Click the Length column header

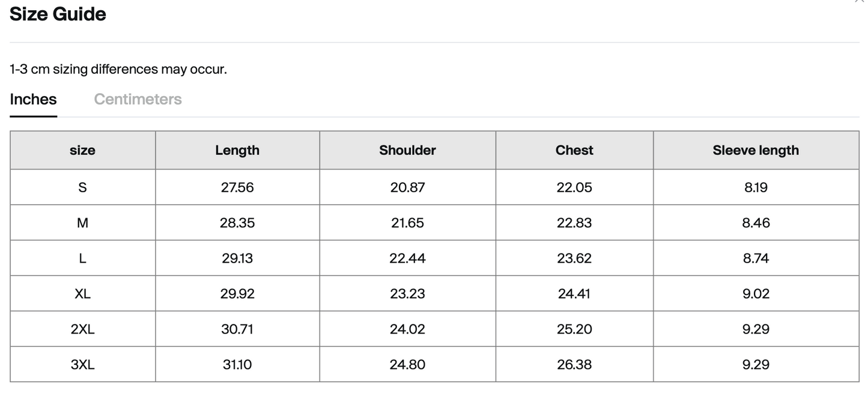click(x=237, y=150)
